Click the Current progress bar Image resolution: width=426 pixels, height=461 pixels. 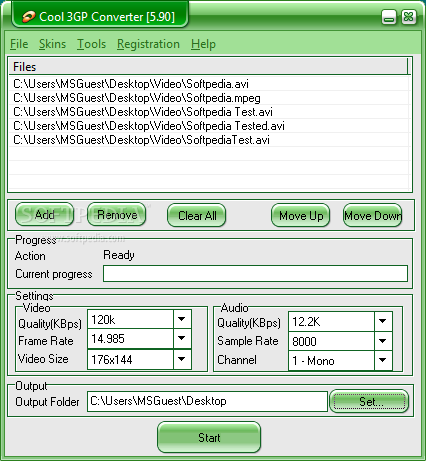pyautogui.click(x=255, y=274)
